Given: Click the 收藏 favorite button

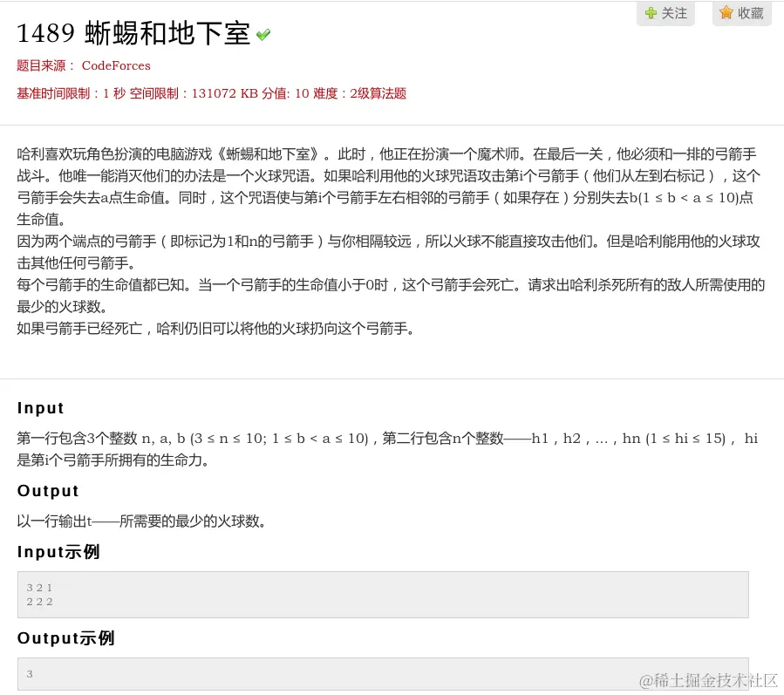Looking at the screenshot, I should pos(741,13).
